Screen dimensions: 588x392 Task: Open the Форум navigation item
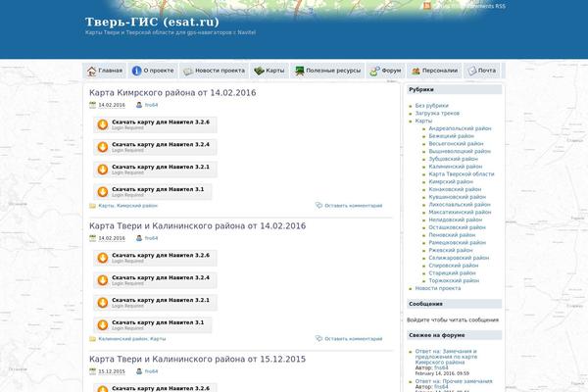[385, 71]
